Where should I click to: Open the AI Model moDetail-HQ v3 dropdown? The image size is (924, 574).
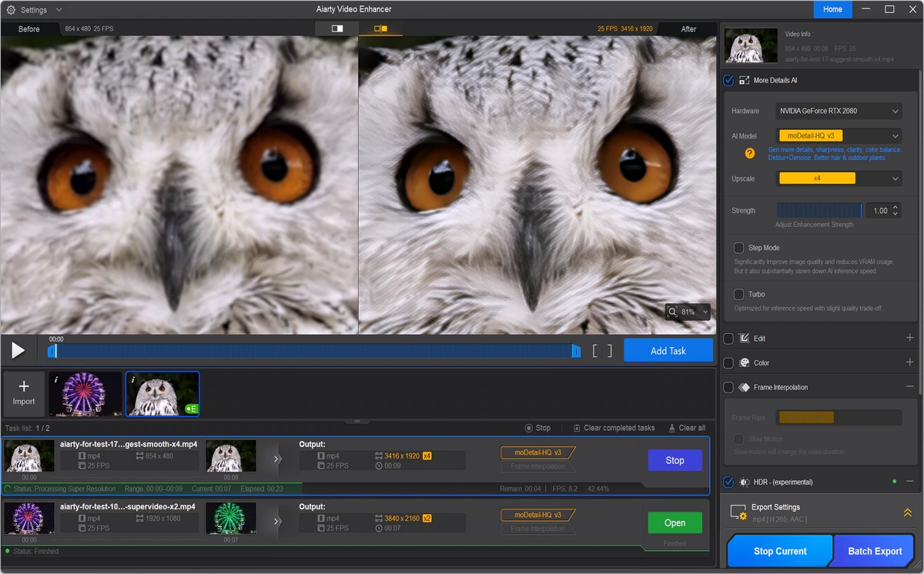[839, 135]
